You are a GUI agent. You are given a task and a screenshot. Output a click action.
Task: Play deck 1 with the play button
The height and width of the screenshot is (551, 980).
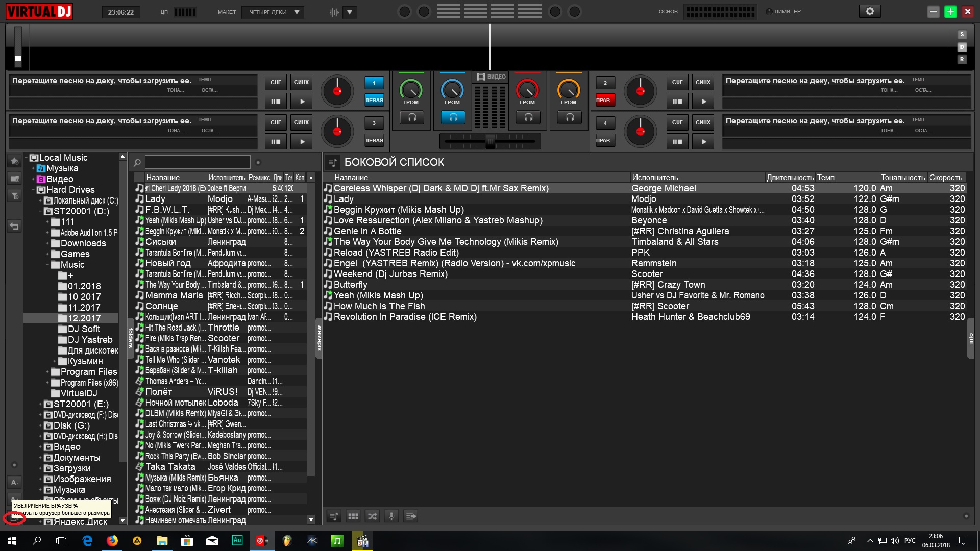click(302, 102)
